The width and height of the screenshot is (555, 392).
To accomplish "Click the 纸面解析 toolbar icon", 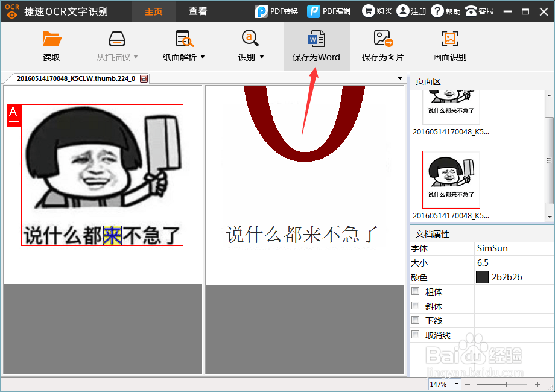I will [184, 39].
